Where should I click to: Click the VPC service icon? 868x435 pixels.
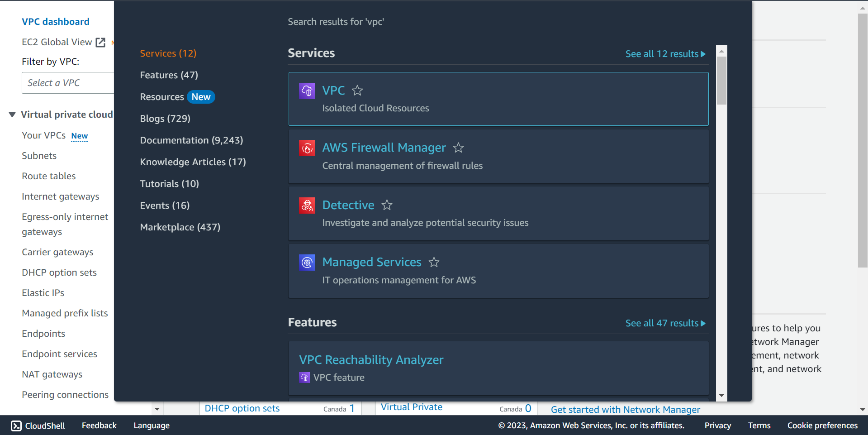click(307, 91)
